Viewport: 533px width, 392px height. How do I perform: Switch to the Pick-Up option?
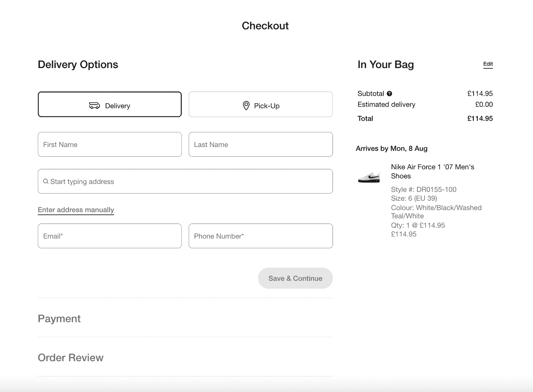pyautogui.click(x=260, y=104)
